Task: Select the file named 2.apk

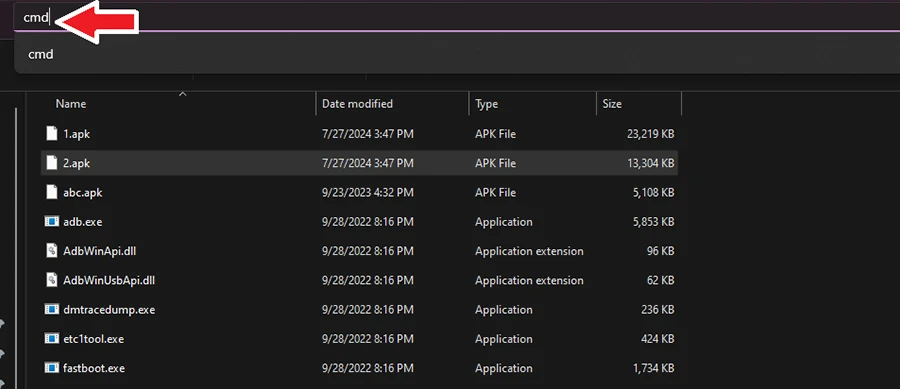Action: [x=76, y=164]
